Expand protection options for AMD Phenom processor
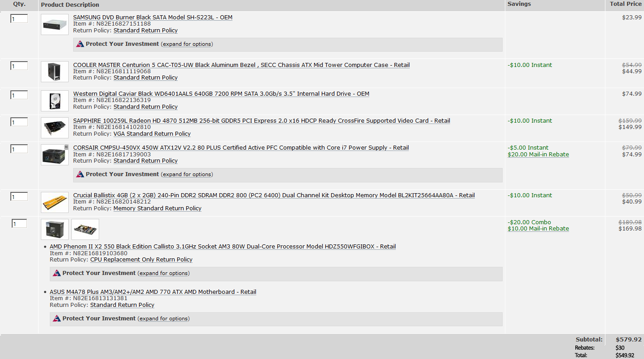 pyautogui.click(x=163, y=273)
